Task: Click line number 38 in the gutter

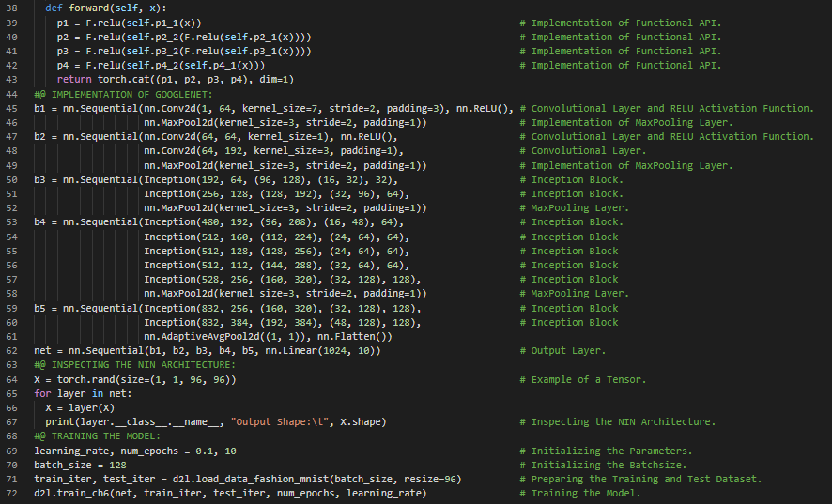Action: [x=12, y=8]
